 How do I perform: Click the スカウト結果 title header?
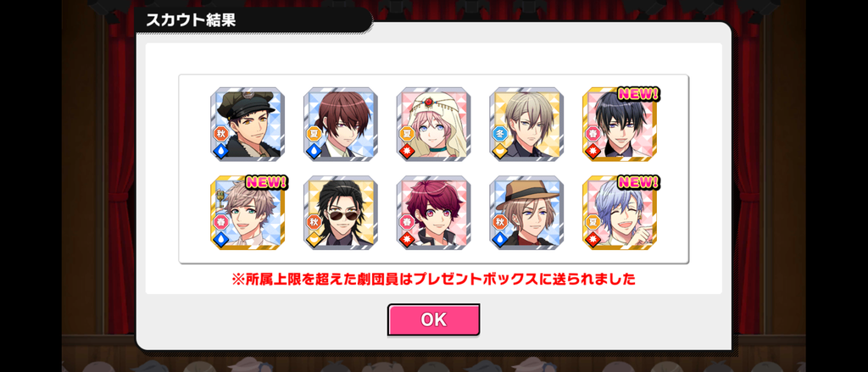coord(191,20)
